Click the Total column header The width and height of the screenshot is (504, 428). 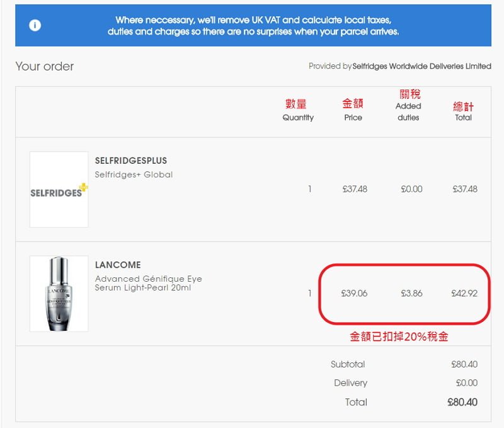[x=463, y=118]
